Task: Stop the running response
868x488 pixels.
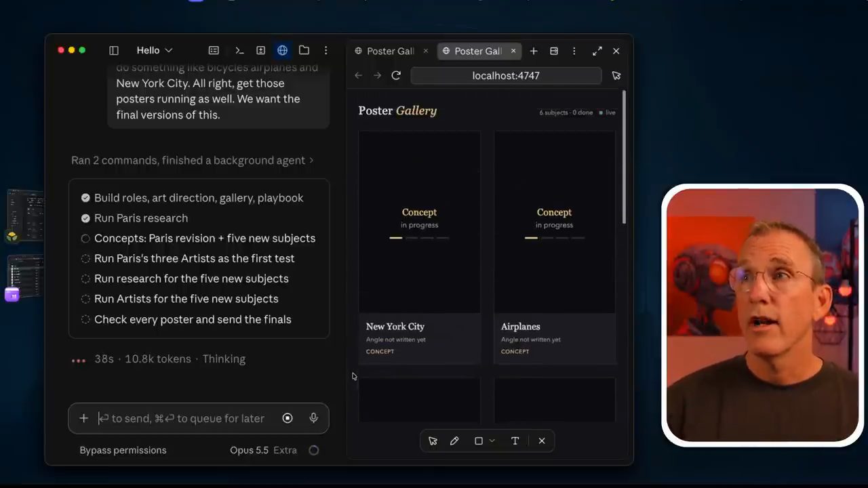Action: click(288, 418)
